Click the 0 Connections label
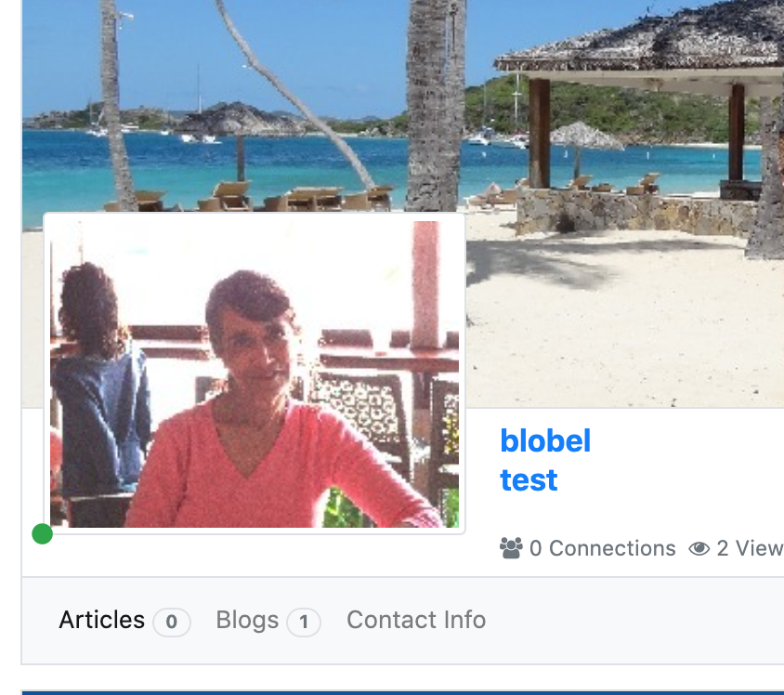The width and height of the screenshot is (784, 695). [603, 548]
